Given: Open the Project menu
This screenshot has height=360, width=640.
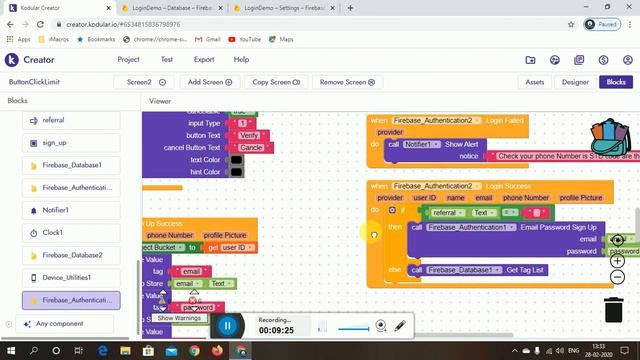Looking at the screenshot, I should 128,60.
